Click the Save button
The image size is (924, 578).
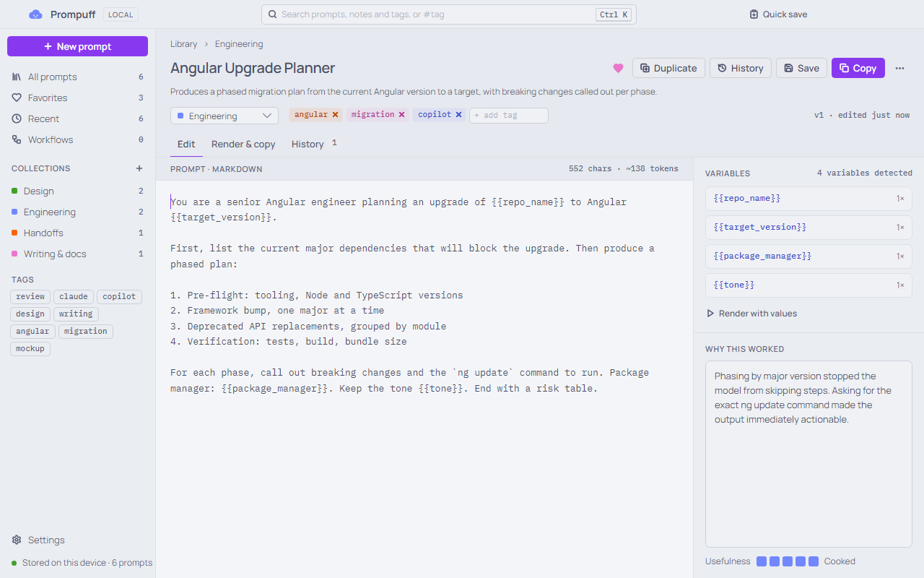[x=801, y=68]
